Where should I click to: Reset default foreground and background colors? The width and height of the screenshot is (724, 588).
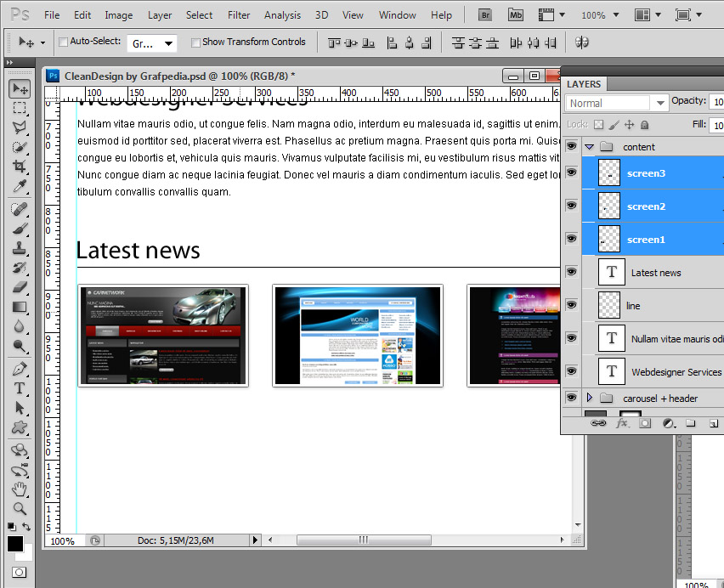tap(12, 527)
